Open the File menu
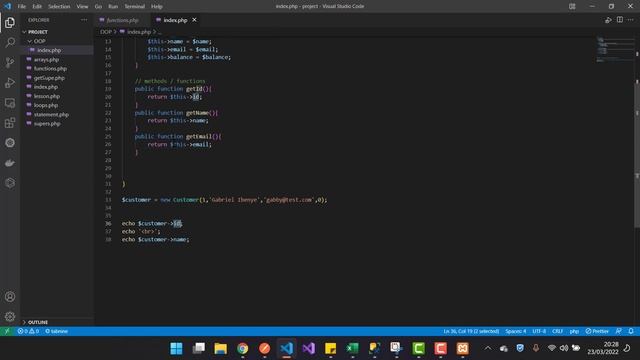Screen dimensions: 640x360 coord(22,7)
